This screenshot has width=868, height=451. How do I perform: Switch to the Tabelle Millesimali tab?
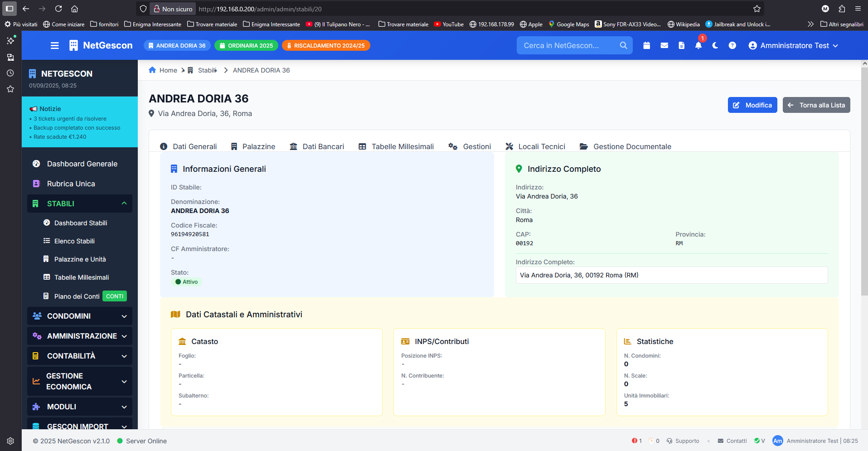point(396,146)
